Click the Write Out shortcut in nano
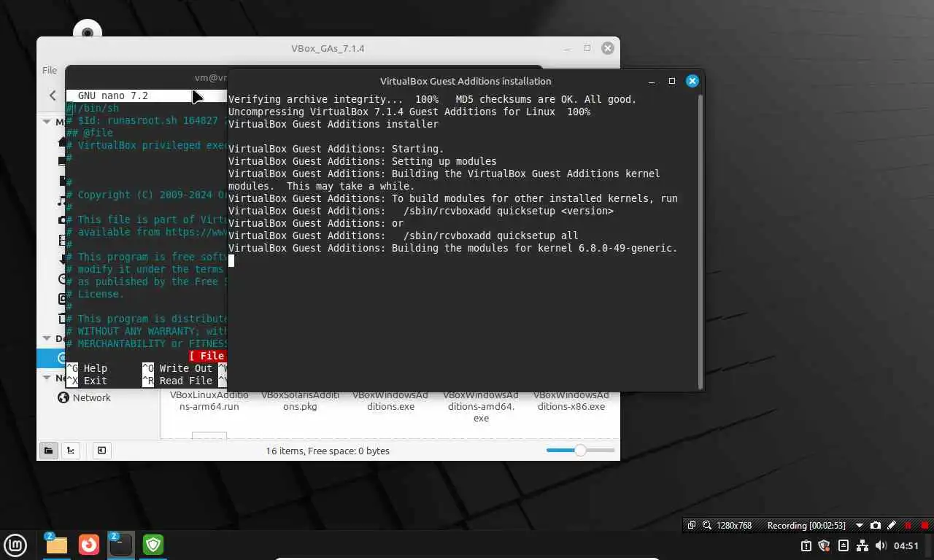Image resolution: width=934 pixels, height=560 pixels. pyautogui.click(x=177, y=368)
